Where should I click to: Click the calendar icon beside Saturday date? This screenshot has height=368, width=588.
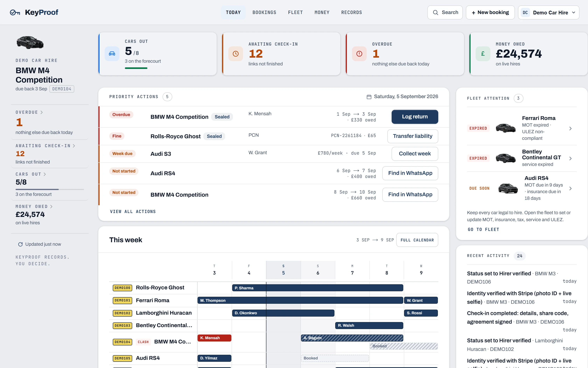pyautogui.click(x=369, y=97)
